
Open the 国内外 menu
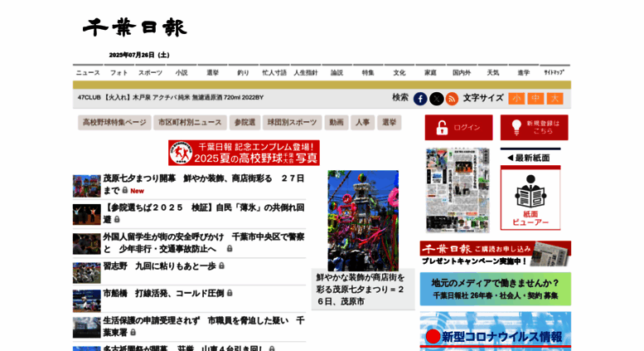point(462,72)
